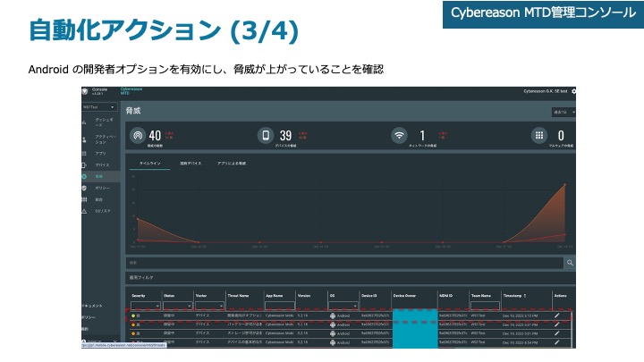
Task: Click the 適用フィルタ bar
Action: click(351, 278)
